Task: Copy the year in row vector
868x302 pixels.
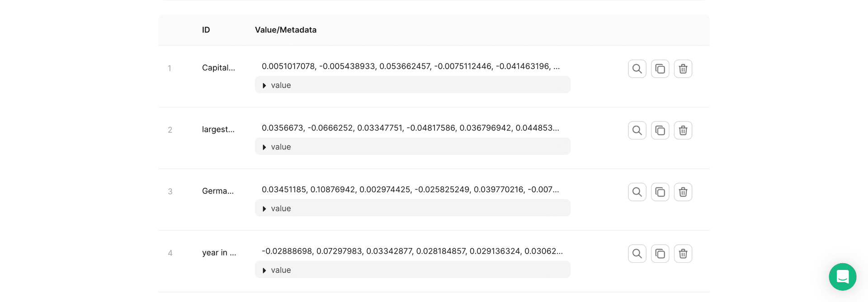Action: 660,254
